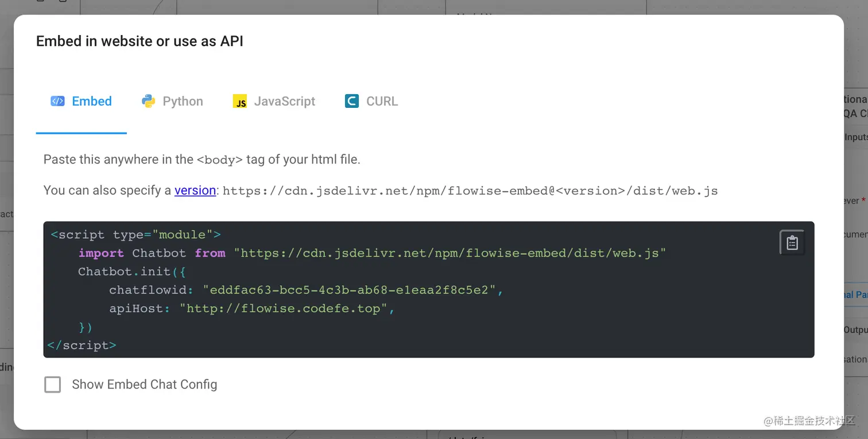Click the Python logo icon

point(148,102)
